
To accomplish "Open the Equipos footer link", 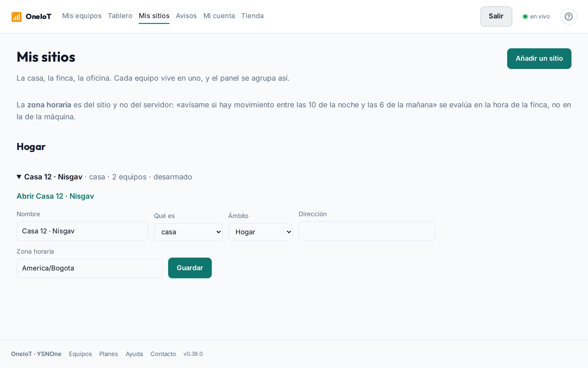I will coord(80,354).
